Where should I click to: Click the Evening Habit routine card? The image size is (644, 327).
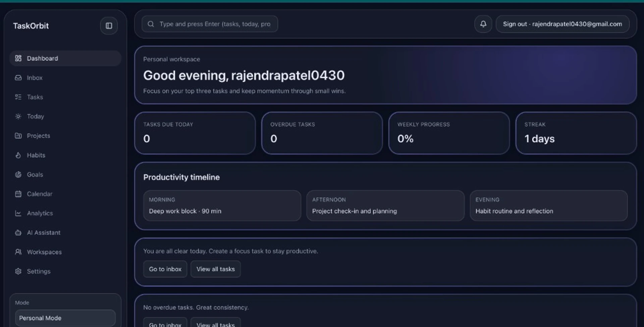[x=549, y=206]
